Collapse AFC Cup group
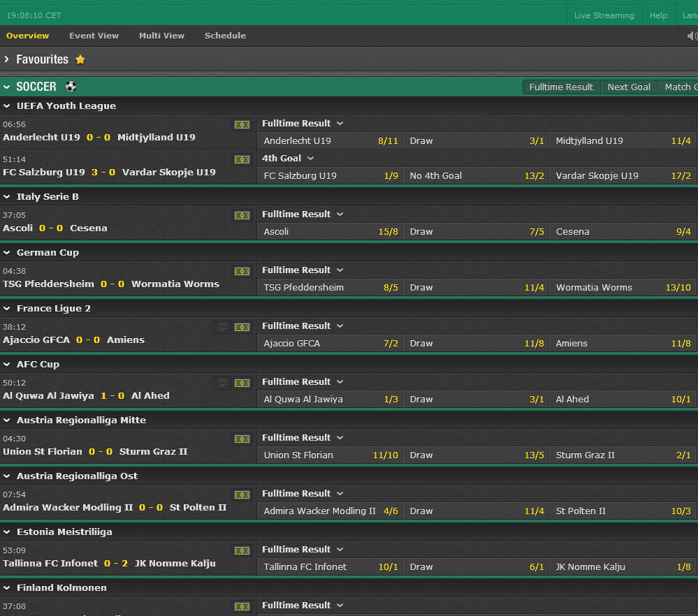This screenshot has height=616, width=698. pos(7,364)
